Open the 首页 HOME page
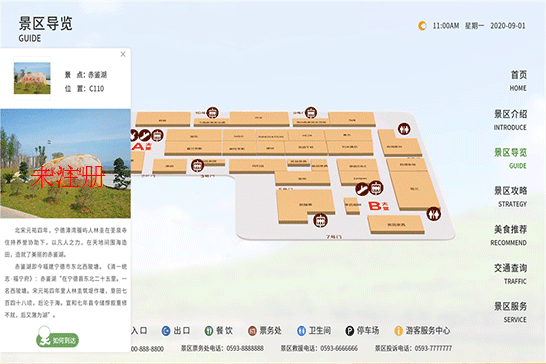 coord(518,80)
